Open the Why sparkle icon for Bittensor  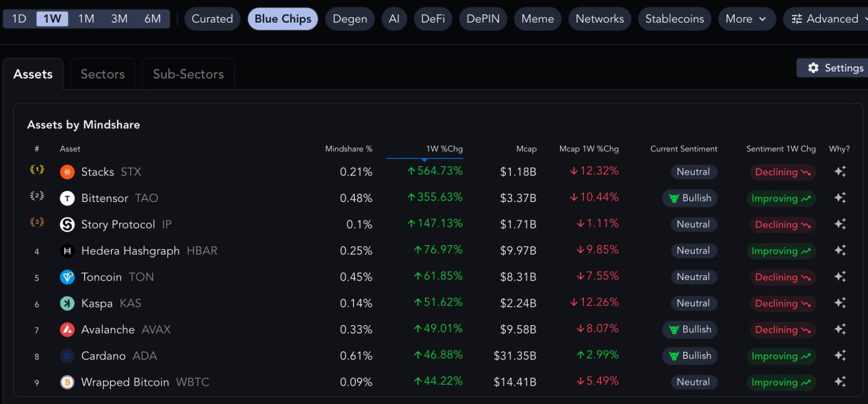pyautogui.click(x=840, y=198)
